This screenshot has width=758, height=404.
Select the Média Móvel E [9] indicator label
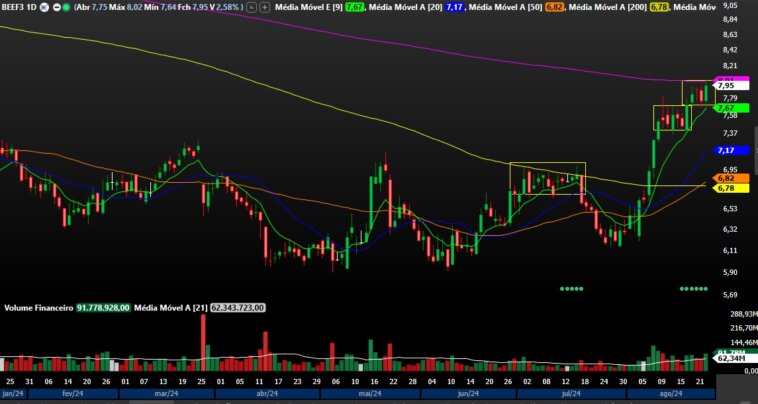[306, 7]
